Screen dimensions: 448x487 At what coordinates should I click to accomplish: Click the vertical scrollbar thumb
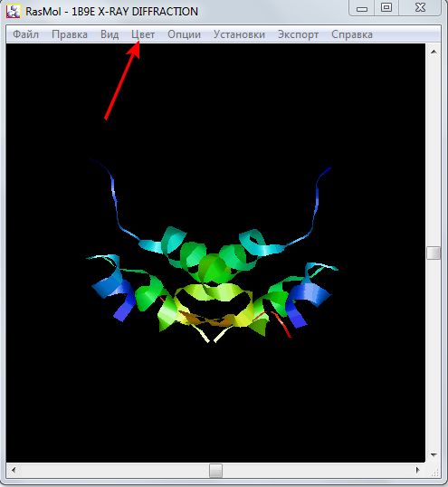[x=434, y=253]
